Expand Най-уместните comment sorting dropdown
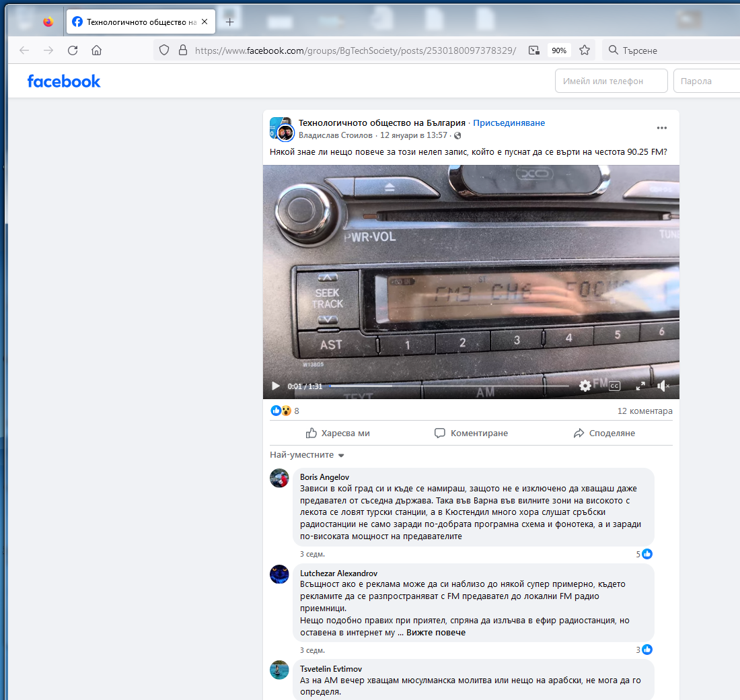 click(307, 455)
